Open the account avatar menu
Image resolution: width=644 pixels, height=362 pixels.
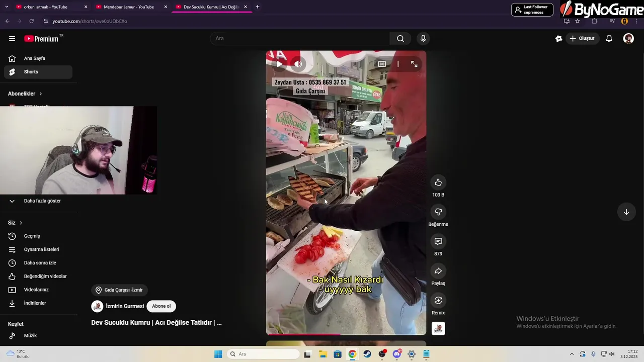(628, 39)
